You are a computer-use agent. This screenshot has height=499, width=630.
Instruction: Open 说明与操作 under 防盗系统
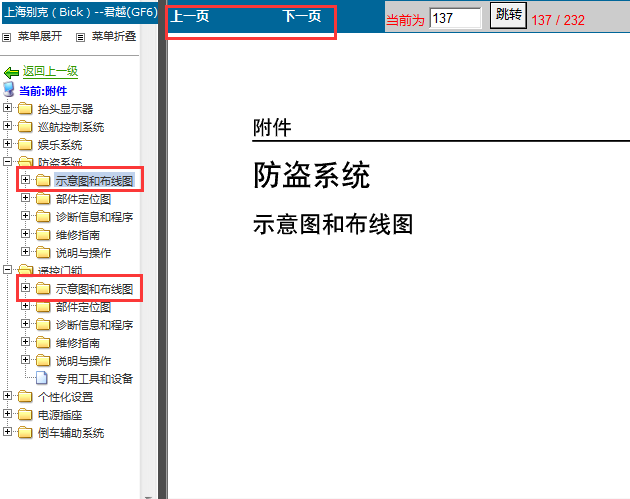83,253
